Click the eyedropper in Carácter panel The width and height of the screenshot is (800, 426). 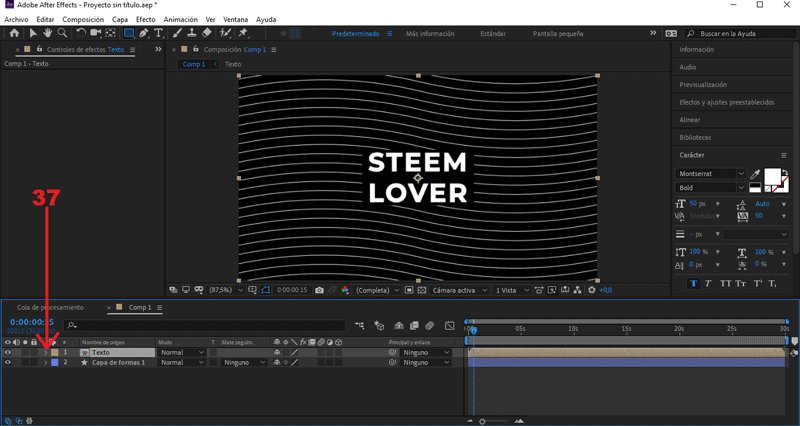(x=755, y=174)
